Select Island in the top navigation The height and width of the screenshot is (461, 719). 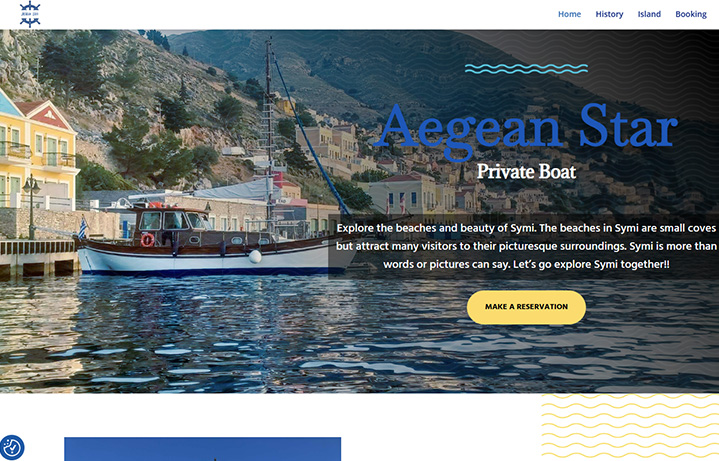pos(649,14)
